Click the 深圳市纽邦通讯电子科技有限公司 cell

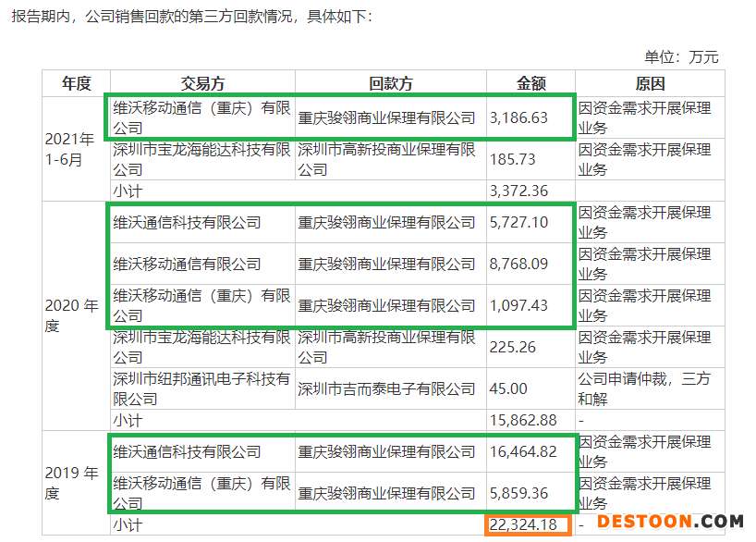click(201, 388)
